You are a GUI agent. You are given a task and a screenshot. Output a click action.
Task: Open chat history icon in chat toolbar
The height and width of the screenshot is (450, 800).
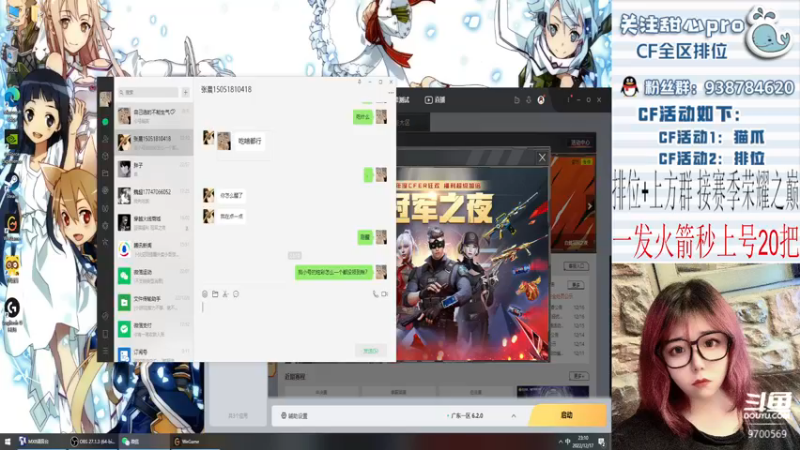(236, 294)
